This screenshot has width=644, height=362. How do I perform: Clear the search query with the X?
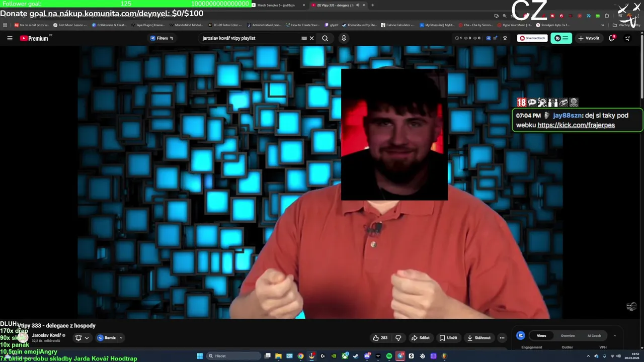tap(311, 38)
